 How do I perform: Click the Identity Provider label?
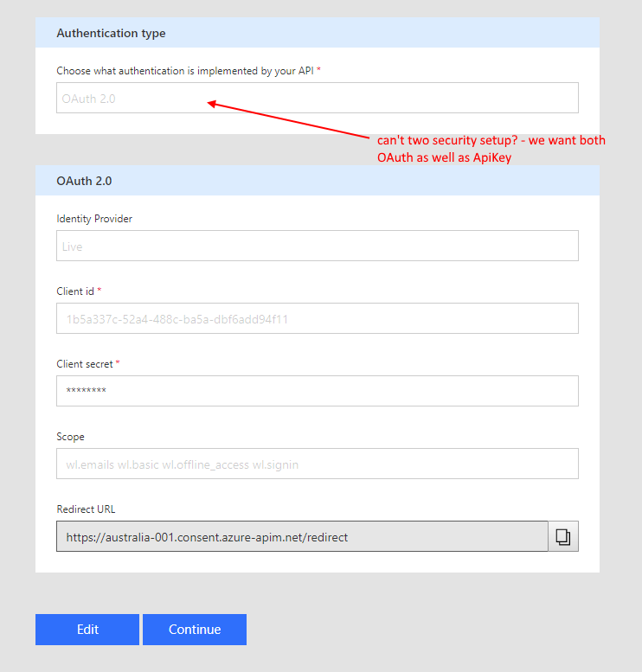click(94, 219)
